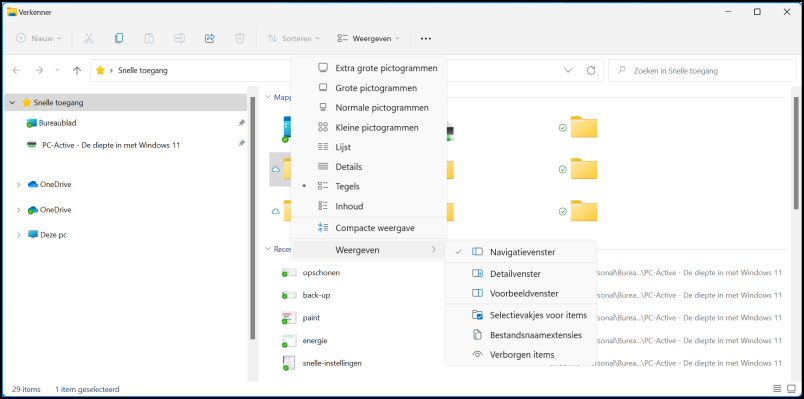Viewport: 804px width, 399px height.
Task: Toggle the Voorbeeldvenster preview pane
Action: [x=520, y=294]
